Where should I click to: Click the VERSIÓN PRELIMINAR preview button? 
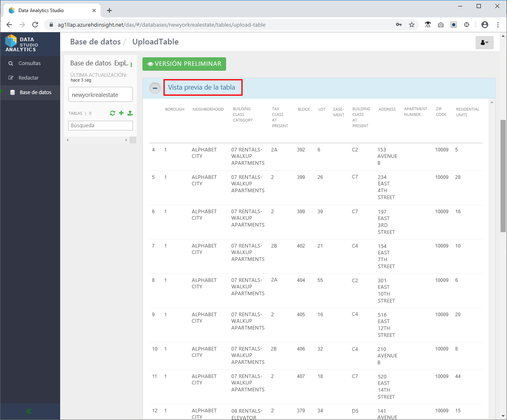pos(184,64)
